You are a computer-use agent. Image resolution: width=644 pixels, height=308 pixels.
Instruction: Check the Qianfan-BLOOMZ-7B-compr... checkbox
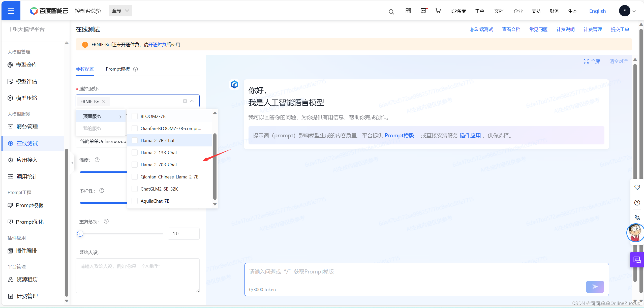coord(135,128)
